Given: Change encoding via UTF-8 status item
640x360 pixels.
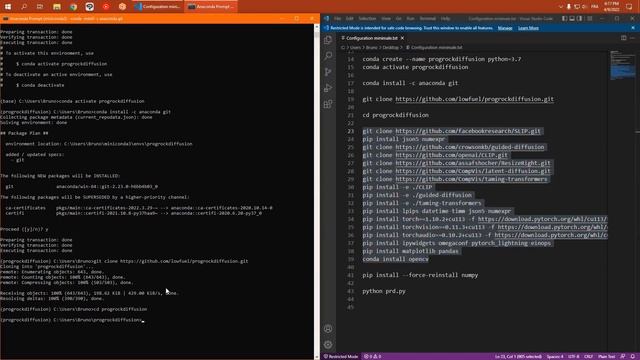Looking at the screenshot, I should coord(573,356).
